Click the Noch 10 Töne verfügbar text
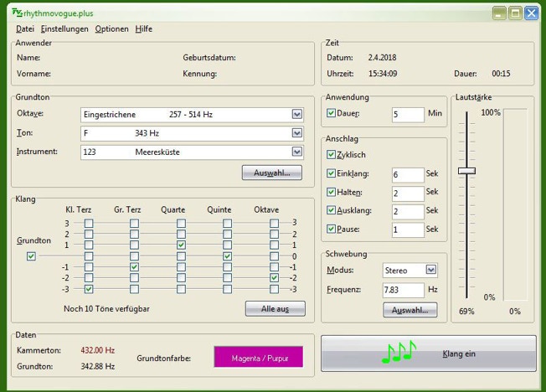The width and height of the screenshot is (546, 392). click(106, 309)
